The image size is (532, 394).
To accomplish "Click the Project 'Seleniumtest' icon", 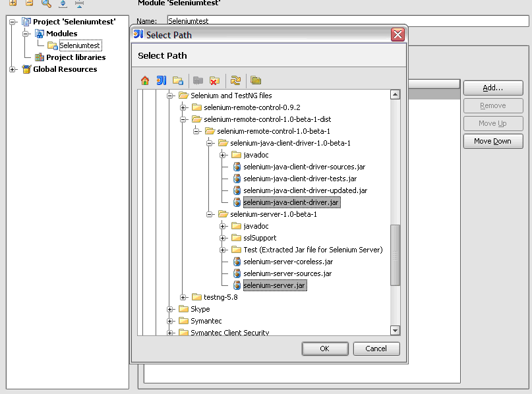I will [x=26, y=22].
